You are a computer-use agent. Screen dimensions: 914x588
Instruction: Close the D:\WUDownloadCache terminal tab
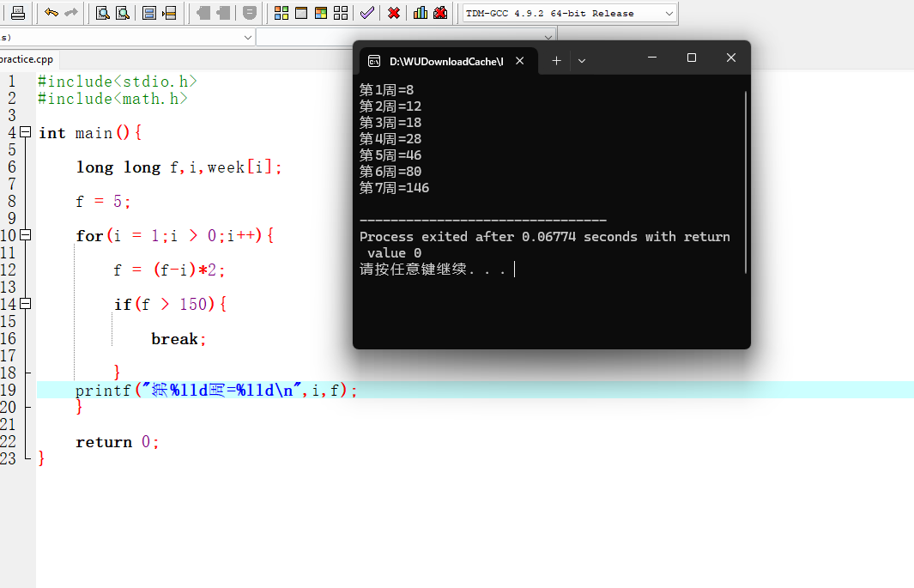[520, 61]
